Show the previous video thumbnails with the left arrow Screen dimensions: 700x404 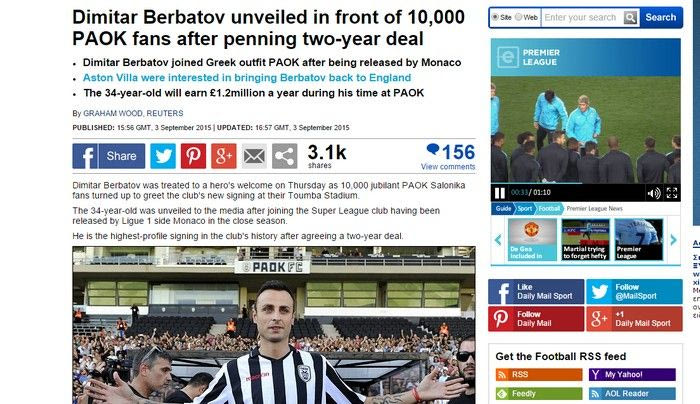pyautogui.click(x=498, y=240)
